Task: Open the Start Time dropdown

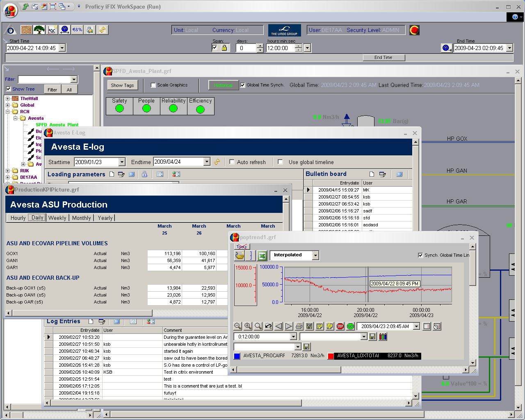Action: click(62, 48)
